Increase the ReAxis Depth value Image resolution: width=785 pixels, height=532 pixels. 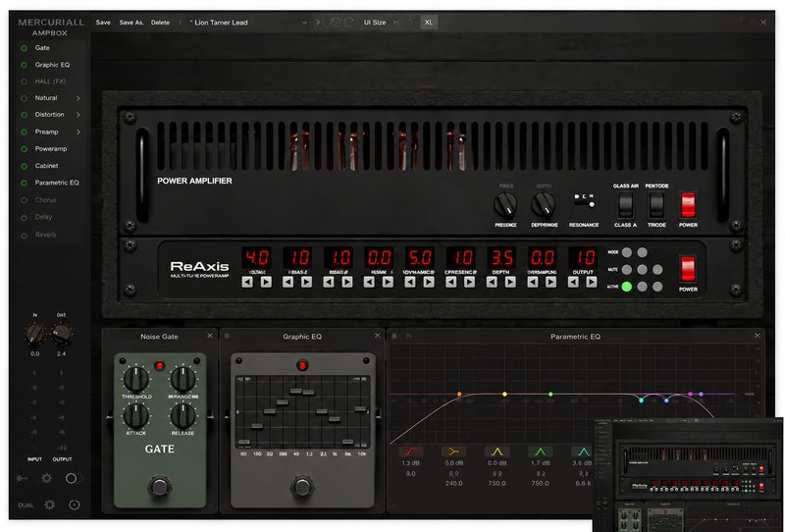click(x=510, y=283)
